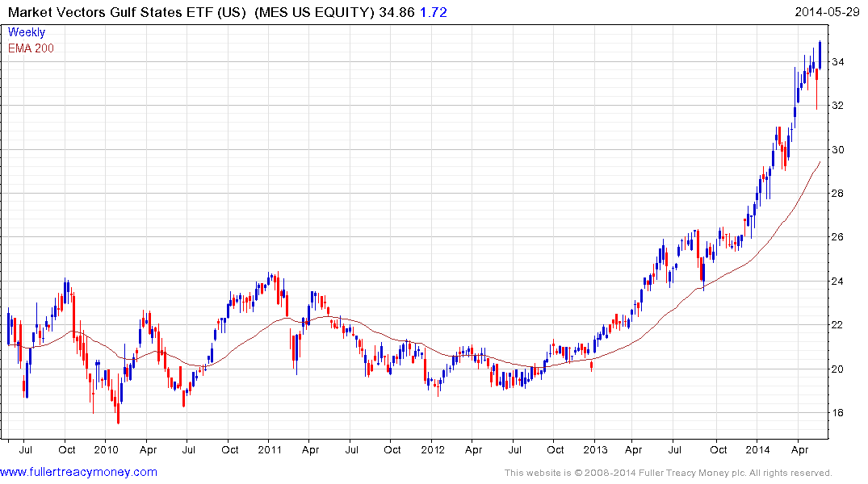
Task: Click the 28 price axis label
Action: [837, 193]
